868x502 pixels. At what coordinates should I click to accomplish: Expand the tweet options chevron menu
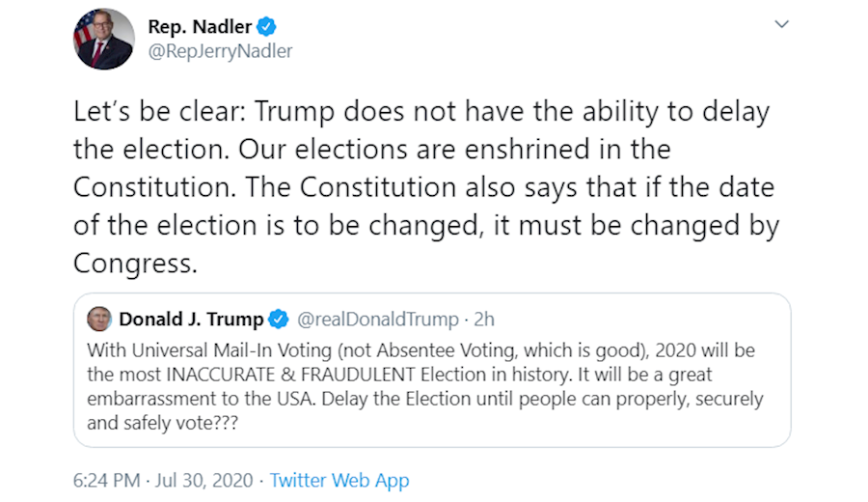click(781, 25)
